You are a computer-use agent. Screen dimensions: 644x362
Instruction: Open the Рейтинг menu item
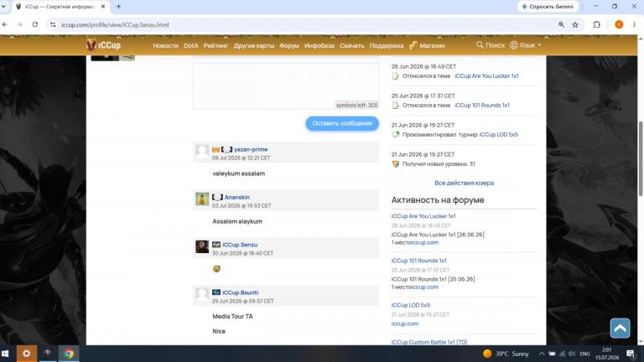(216, 45)
